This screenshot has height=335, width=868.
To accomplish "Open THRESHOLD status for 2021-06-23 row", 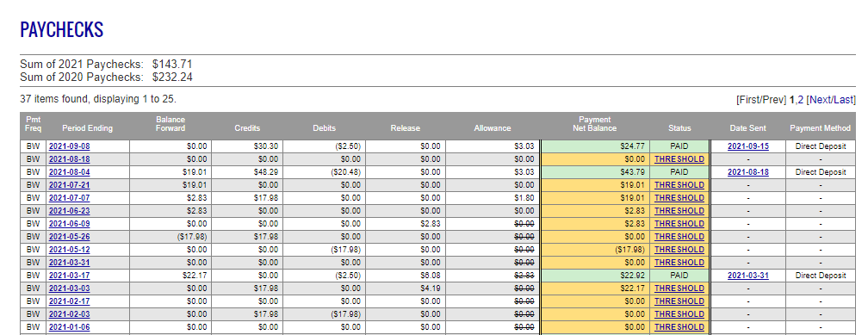I will (679, 211).
